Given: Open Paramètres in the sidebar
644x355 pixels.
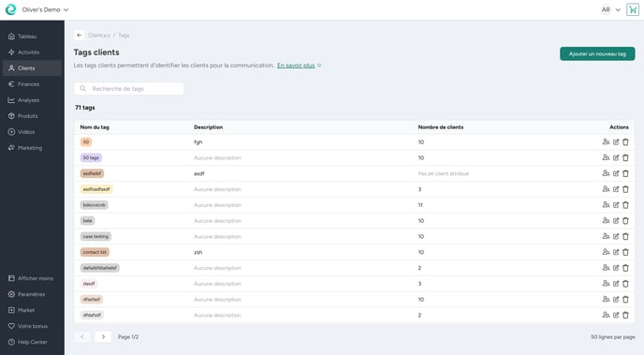Looking at the screenshot, I should pos(32,295).
